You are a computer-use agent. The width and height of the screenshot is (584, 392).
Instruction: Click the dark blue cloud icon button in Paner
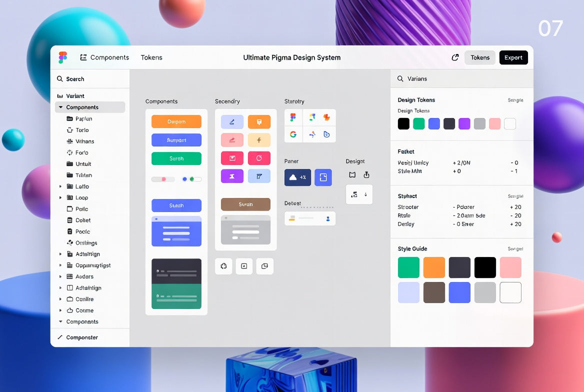point(297,177)
